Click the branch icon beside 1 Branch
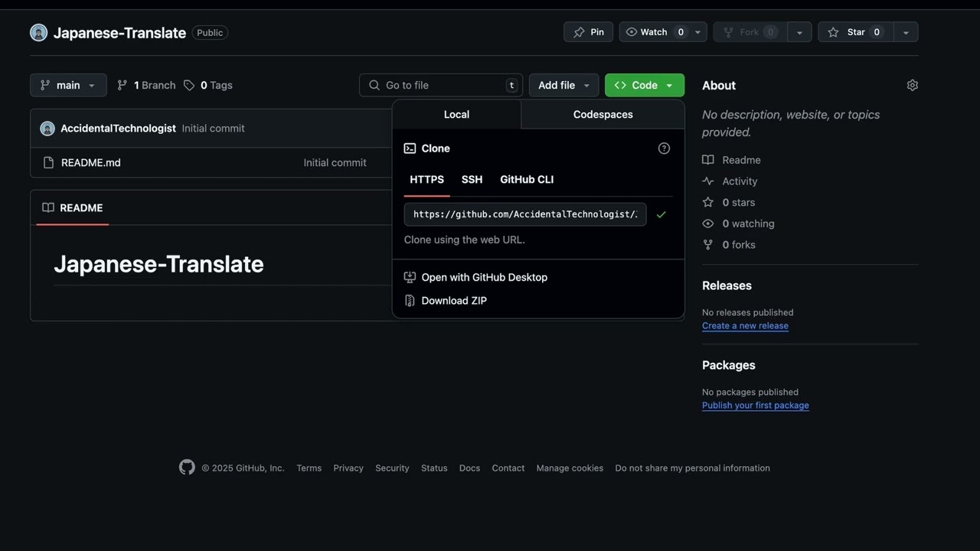 [122, 85]
